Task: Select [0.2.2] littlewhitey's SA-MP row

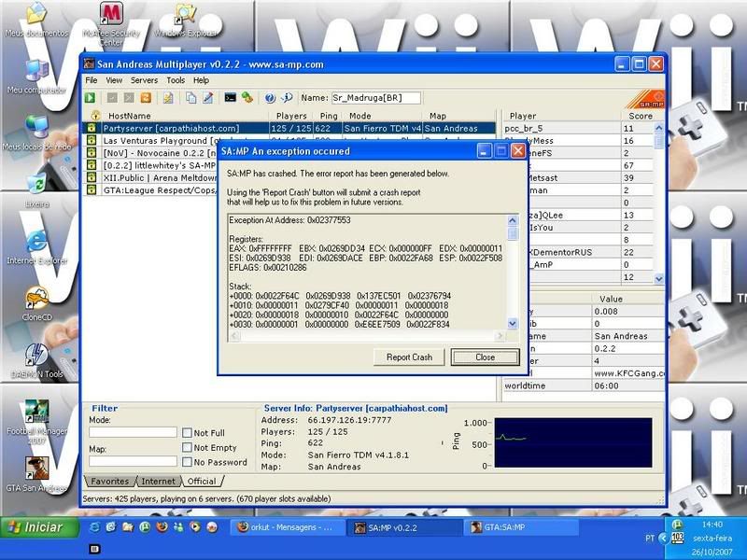Action: point(150,165)
